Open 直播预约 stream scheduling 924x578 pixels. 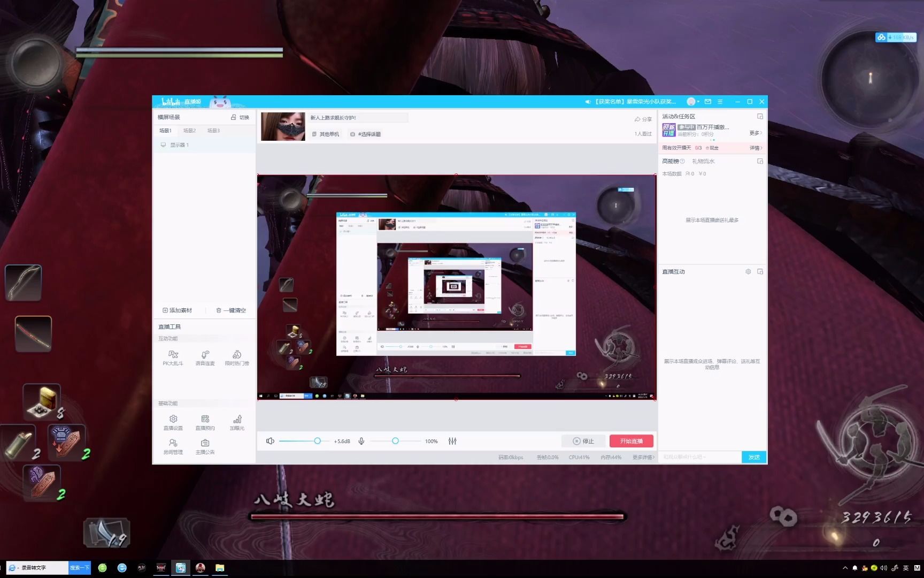205,422
